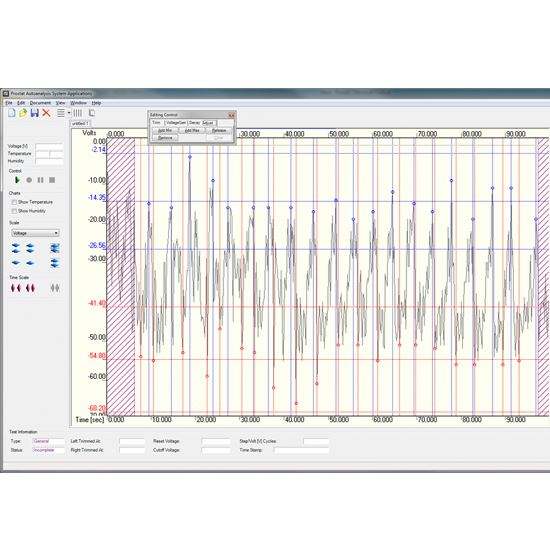
Task: Click the Add Max button
Action: coord(192,130)
